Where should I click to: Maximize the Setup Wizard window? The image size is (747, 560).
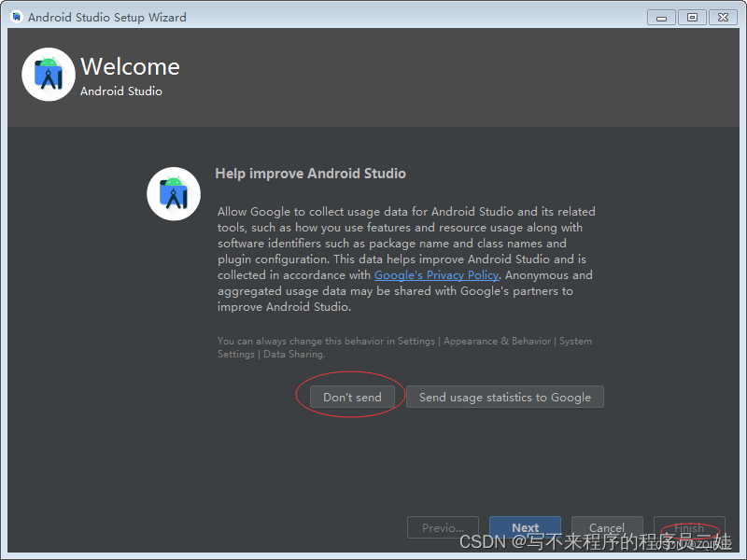coord(692,18)
